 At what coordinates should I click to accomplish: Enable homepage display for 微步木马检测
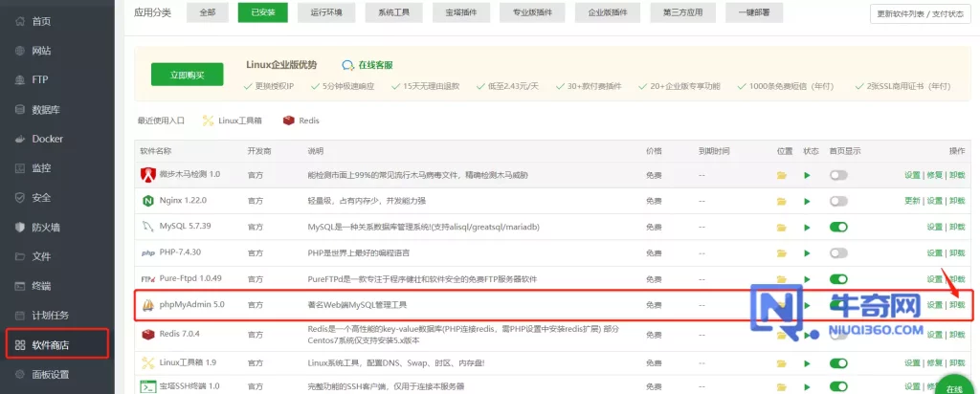(838, 175)
